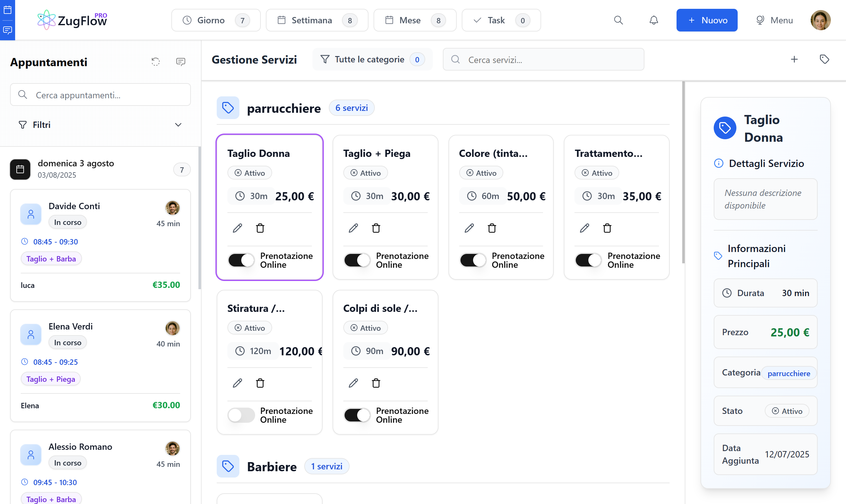Click the Barbiere category tag icon
This screenshot has width=846, height=504.
point(228,466)
